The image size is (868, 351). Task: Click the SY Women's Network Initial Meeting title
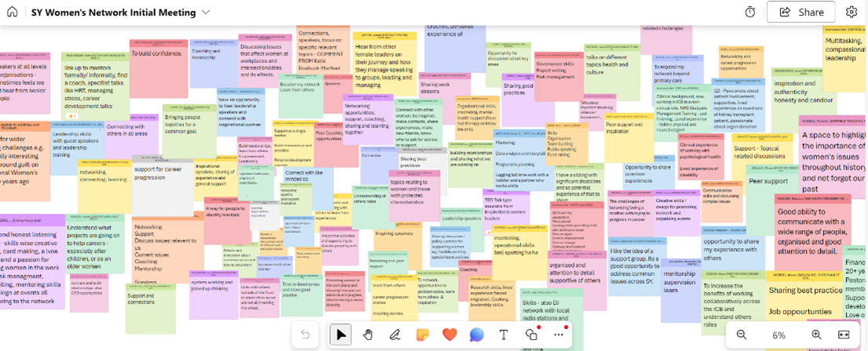tap(113, 13)
